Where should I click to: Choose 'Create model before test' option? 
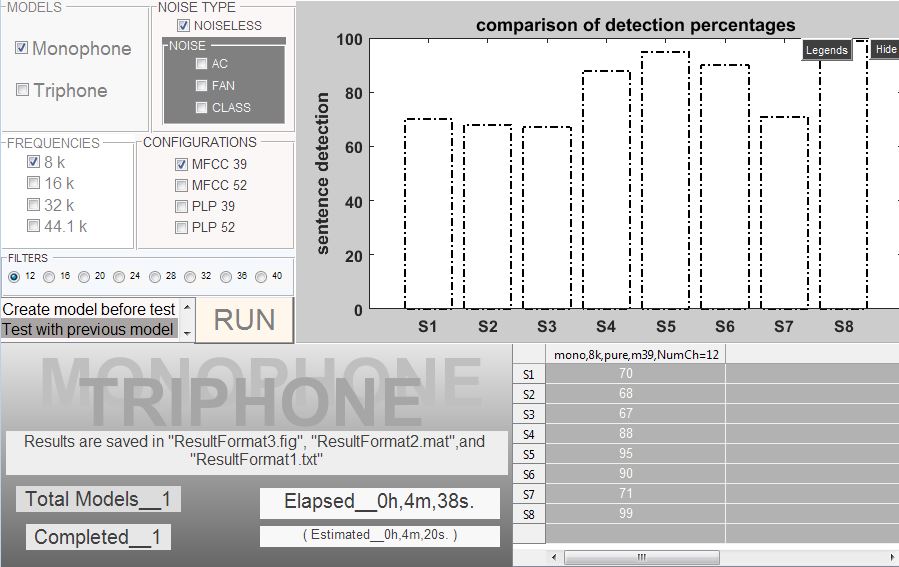(x=89, y=309)
